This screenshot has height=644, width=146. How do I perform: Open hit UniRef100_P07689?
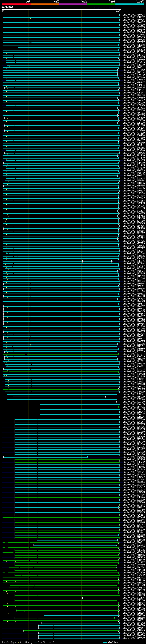(x=134, y=352)
